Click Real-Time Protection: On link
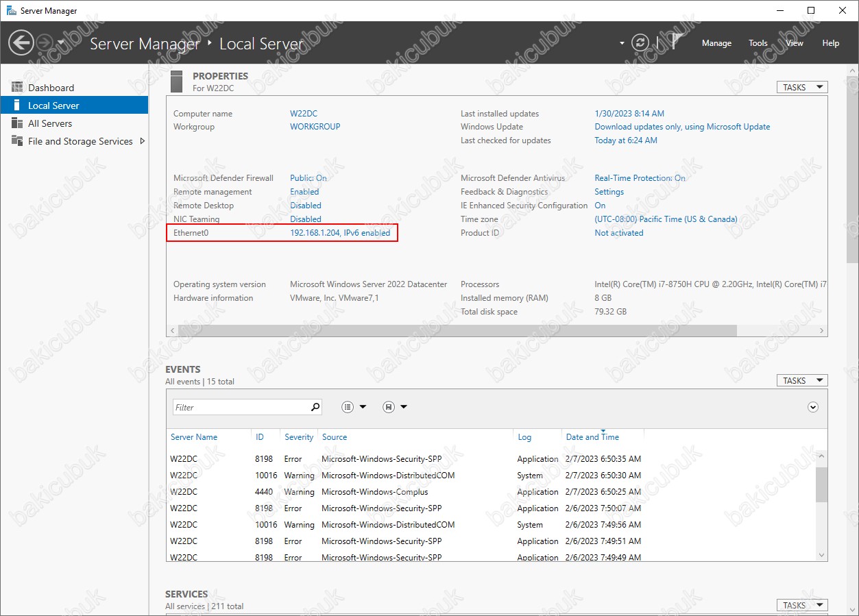 click(x=640, y=178)
